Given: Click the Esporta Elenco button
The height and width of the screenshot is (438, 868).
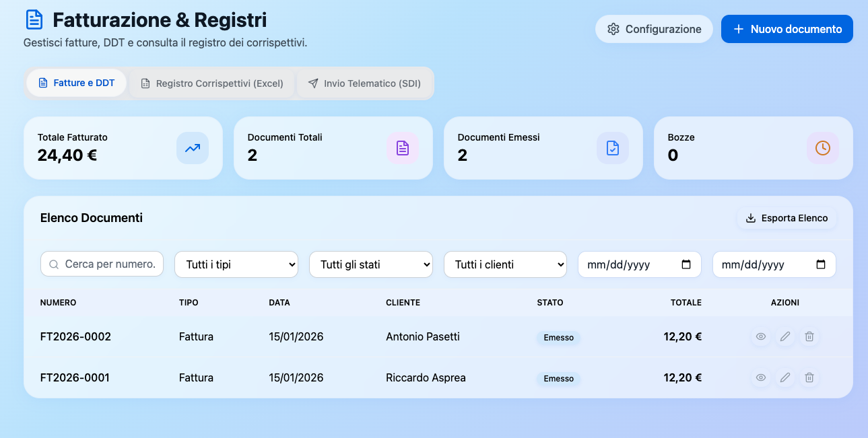Looking at the screenshot, I should (787, 218).
